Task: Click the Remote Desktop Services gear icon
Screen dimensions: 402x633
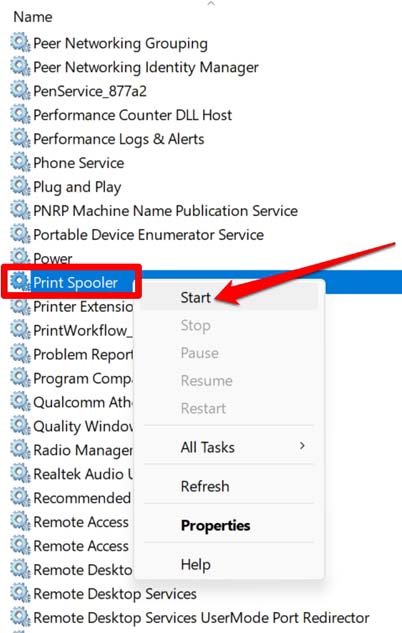Action: 20,593
